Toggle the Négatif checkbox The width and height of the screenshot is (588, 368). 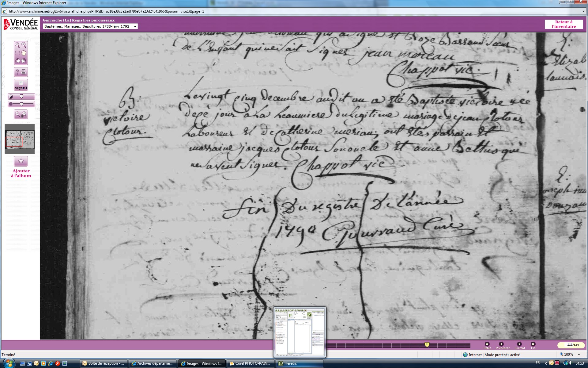pyautogui.click(x=21, y=83)
